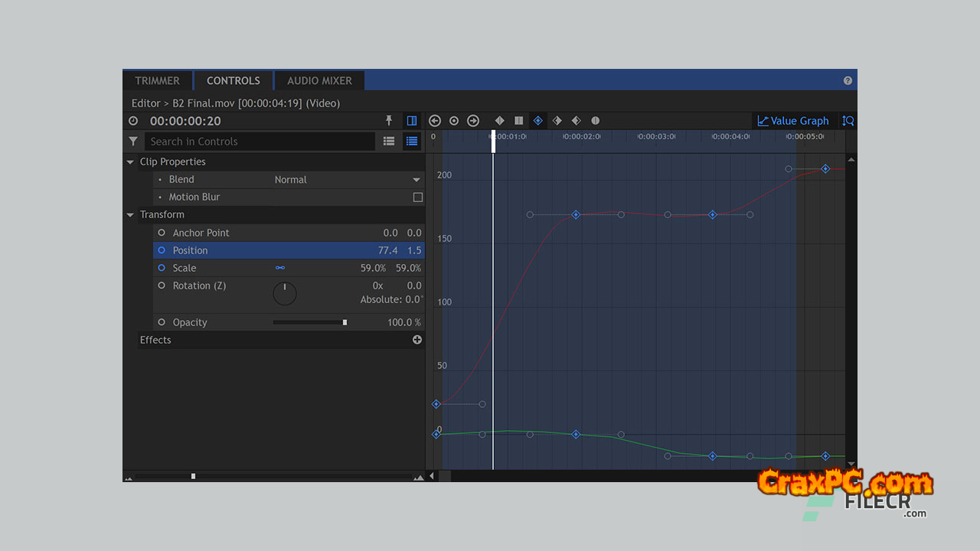Image resolution: width=980 pixels, height=551 pixels.
Task: Collapse the Clip Properties section
Action: pyautogui.click(x=130, y=162)
